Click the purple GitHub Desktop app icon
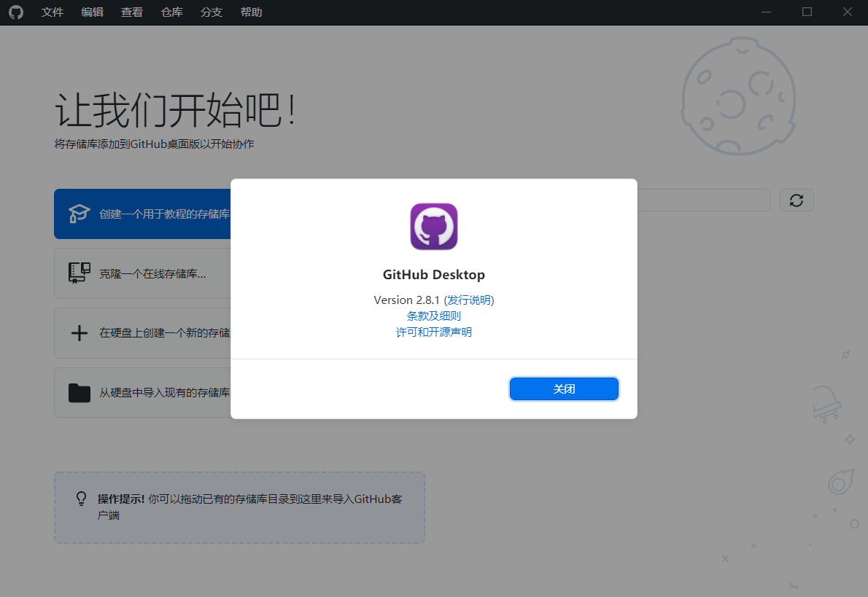868x597 pixels. tap(433, 226)
